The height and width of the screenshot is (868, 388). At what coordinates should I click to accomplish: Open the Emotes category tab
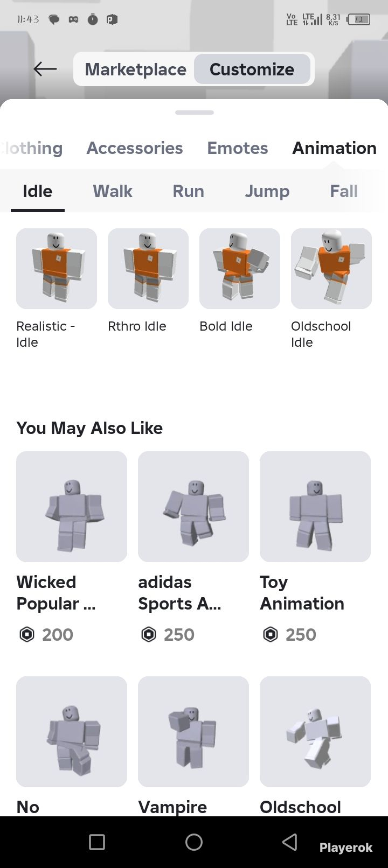238,148
